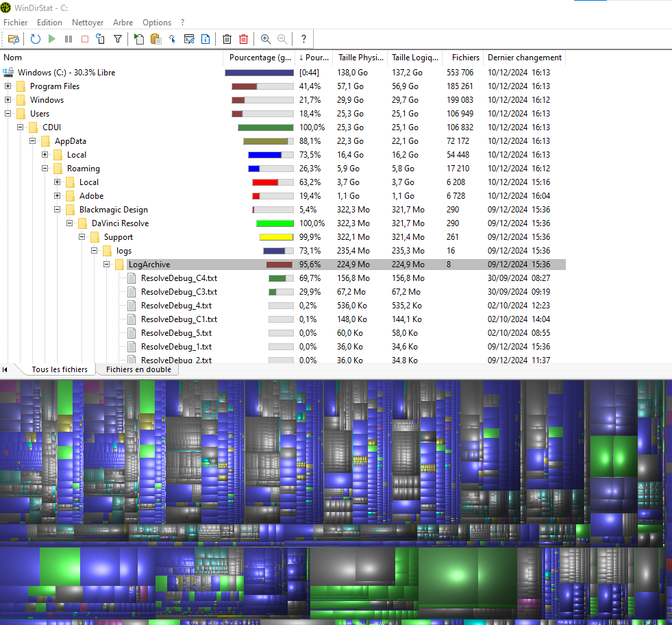The height and width of the screenshot is (625, 672).
Task: Expand the Adobe folder in Roaming
Action: coord(58,196)
